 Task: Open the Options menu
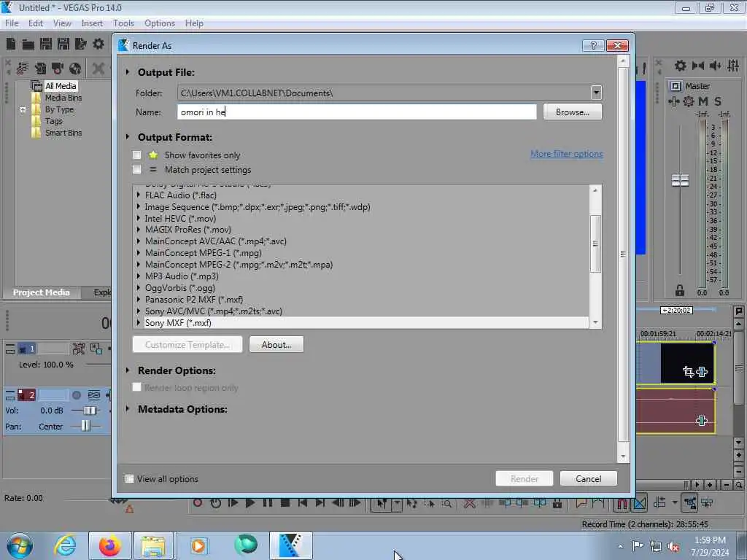[160, 23]
